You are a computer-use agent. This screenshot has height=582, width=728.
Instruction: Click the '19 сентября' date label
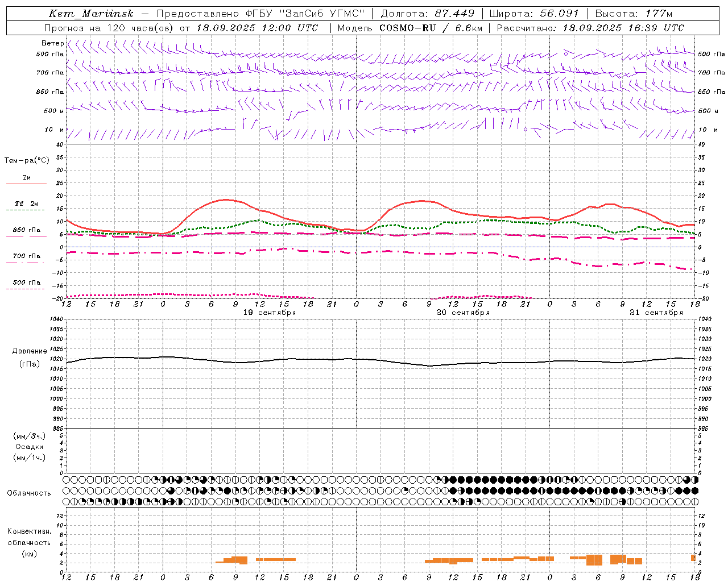[x=270, y=313]
